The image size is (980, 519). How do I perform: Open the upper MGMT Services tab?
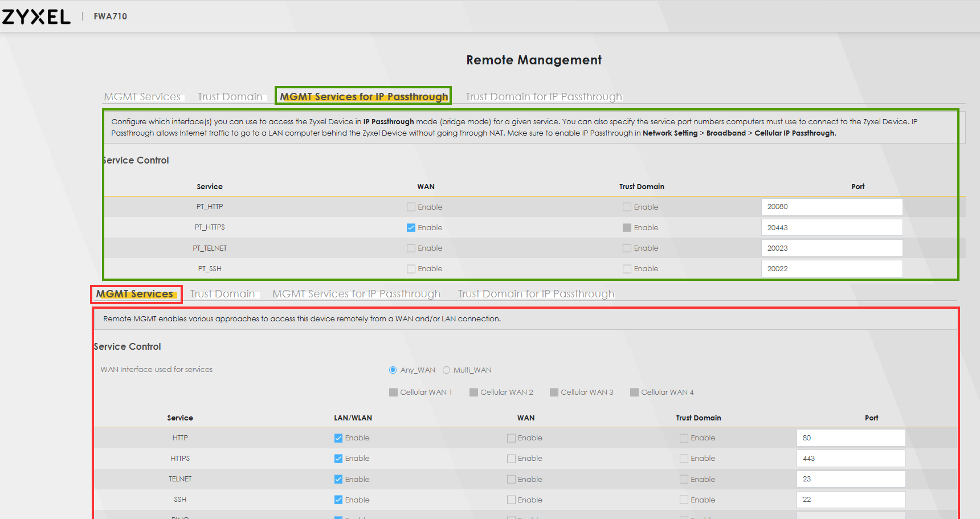(x=142, y=97)
